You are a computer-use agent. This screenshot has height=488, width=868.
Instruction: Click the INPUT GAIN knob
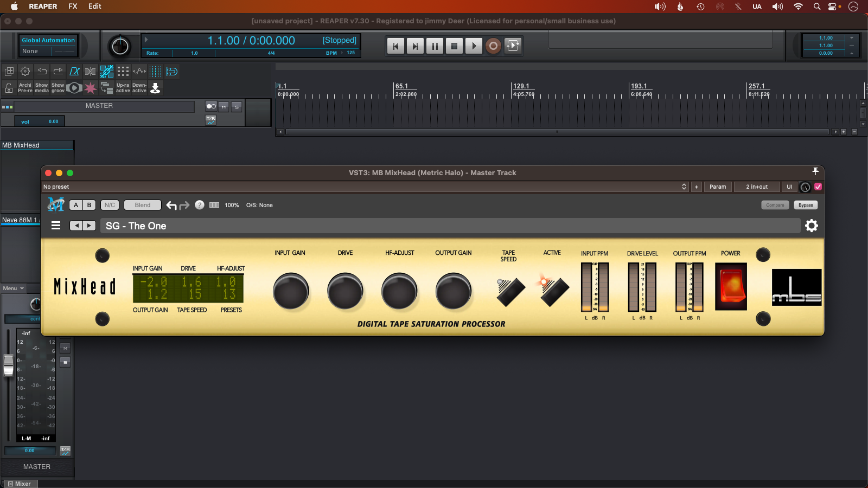[x=291, y=291]
